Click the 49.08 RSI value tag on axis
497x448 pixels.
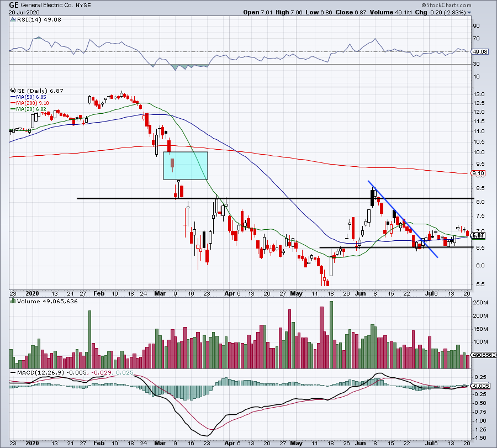point(480,51)
